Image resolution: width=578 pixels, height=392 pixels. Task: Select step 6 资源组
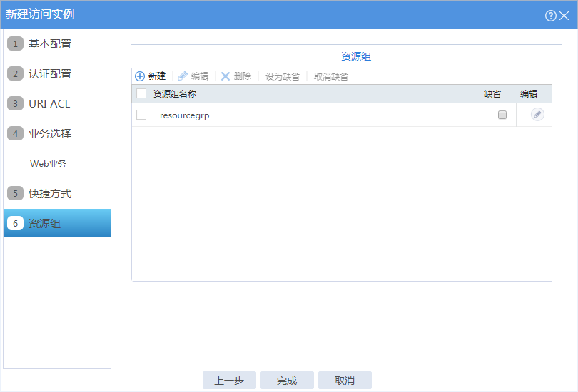click(57, 223)
